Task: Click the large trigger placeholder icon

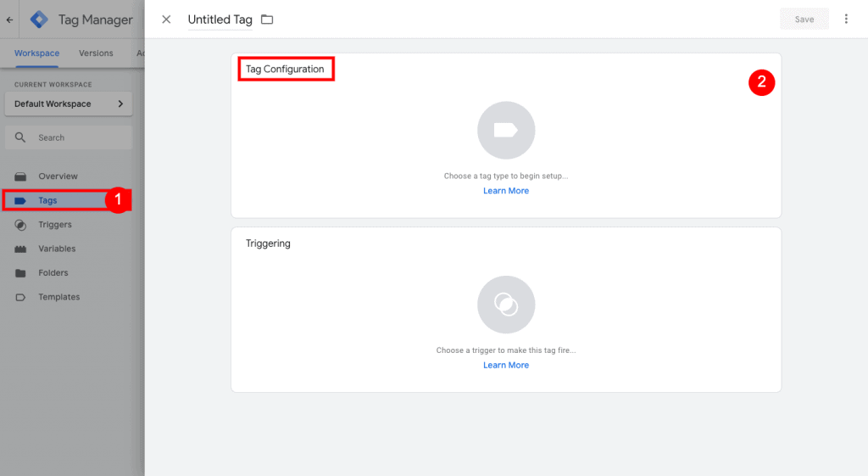Action: pyautogui.click(x=506, y=305)
